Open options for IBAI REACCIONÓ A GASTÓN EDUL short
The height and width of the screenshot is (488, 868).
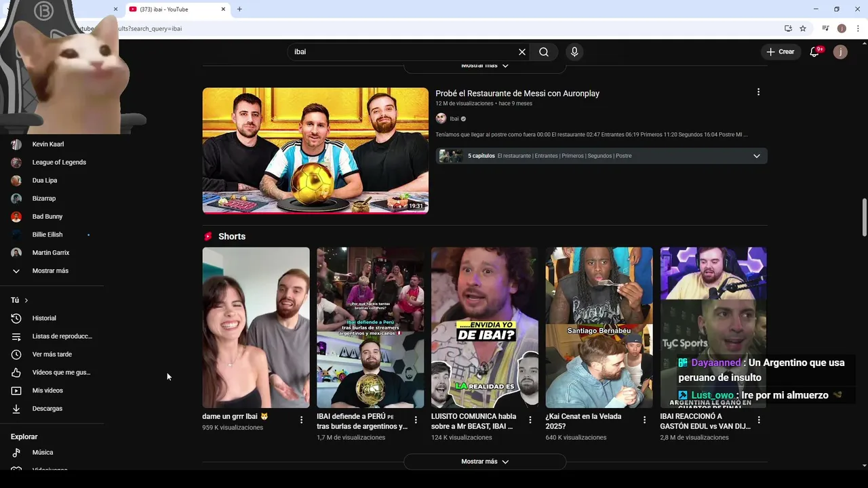pyautogui.click(x=759, y=420)
